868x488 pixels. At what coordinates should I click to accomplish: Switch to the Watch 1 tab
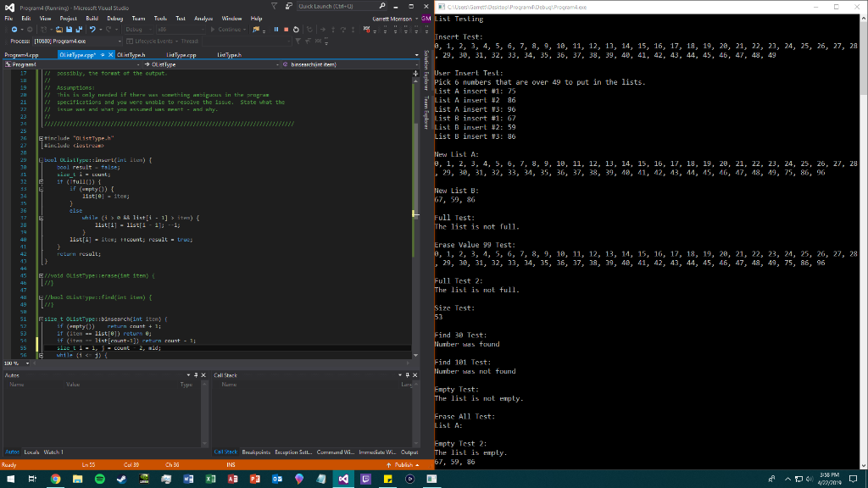point(53,452)
